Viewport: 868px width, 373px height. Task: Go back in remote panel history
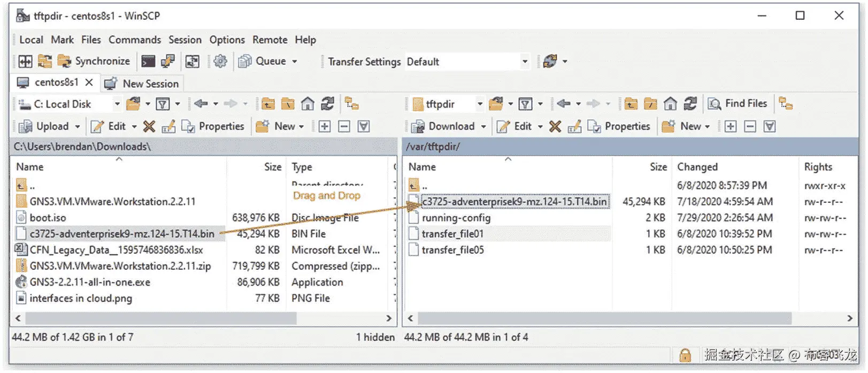coord(564,103)
